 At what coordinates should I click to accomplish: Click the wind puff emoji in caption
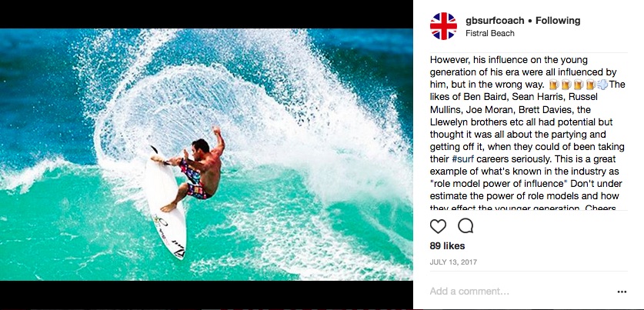(602, 84)
